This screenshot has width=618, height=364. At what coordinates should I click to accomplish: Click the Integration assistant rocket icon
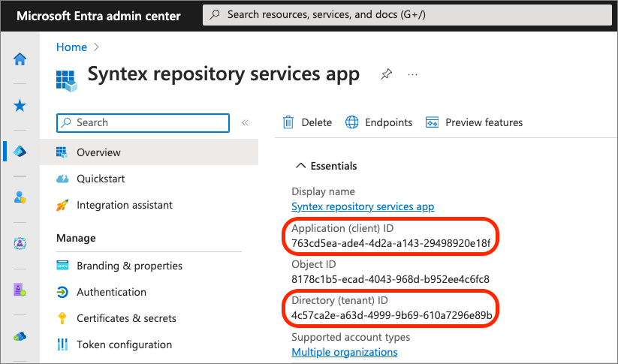62,205
